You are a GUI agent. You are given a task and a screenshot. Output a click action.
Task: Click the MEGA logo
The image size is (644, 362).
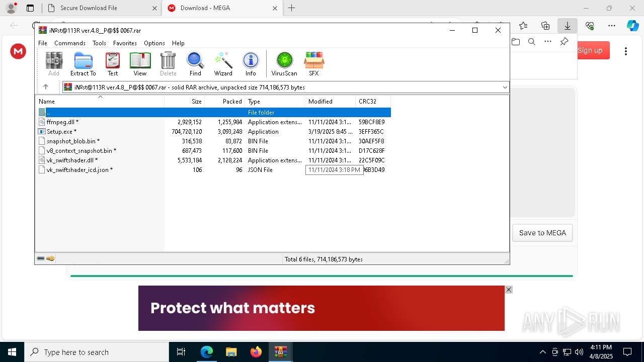coord(18,51)
